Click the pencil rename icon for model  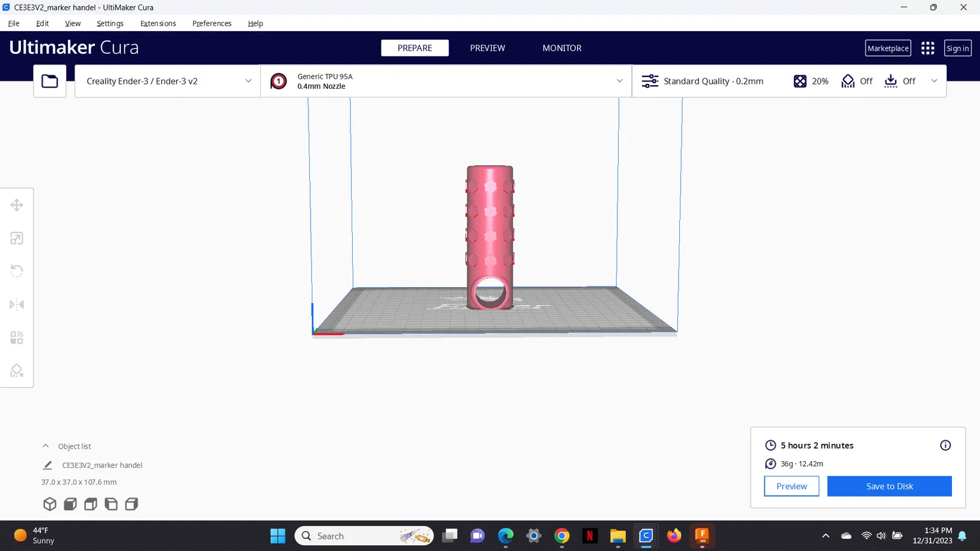pyautogui.click(x=47, y=465)
